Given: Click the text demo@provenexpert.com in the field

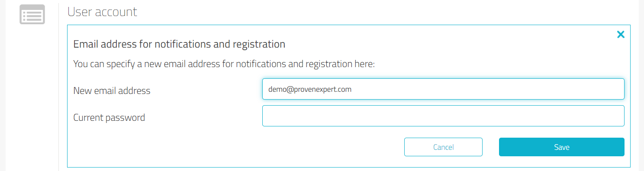Looking at the screenshot, I should point(310,90).
